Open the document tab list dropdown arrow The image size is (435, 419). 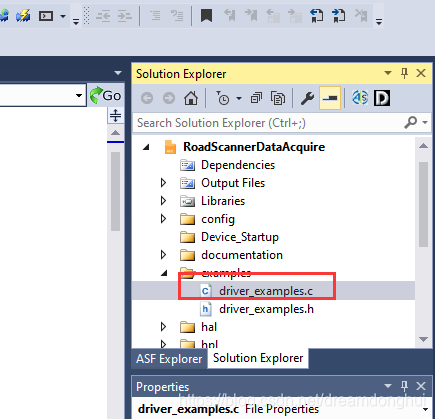coord(118,73)
